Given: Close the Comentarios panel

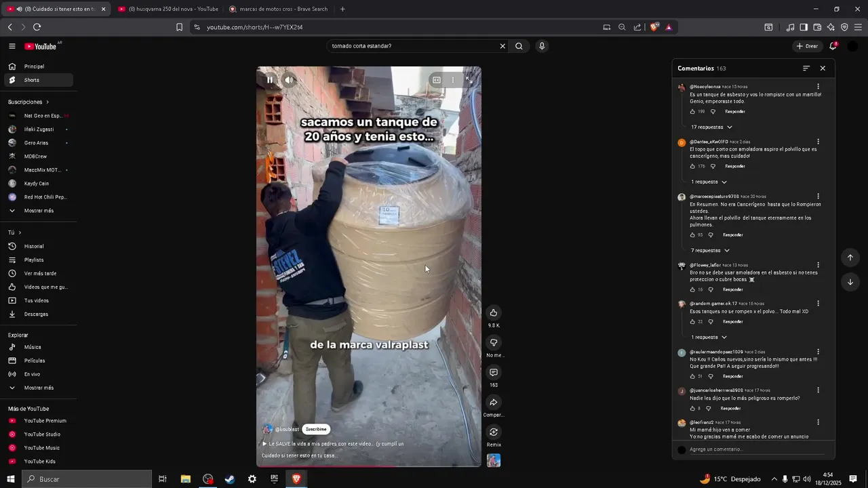Looking at the screenshot, I should point(823,68).
